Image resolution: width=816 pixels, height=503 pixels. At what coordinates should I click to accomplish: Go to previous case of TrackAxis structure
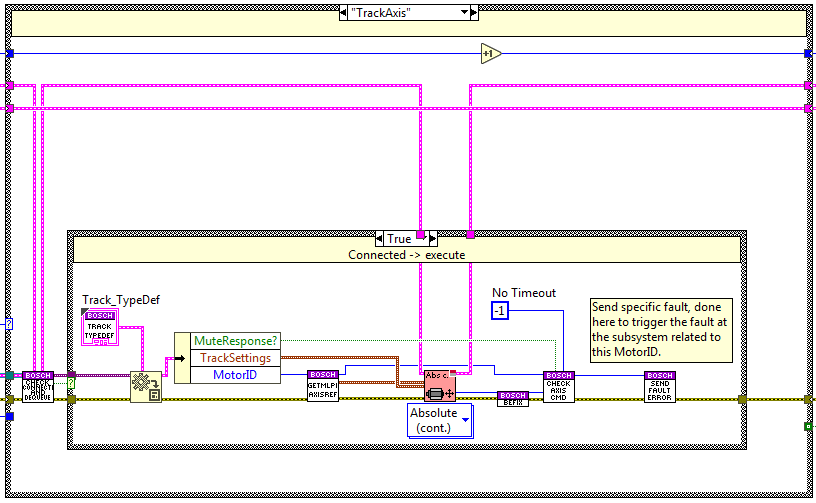coord(343,12)
